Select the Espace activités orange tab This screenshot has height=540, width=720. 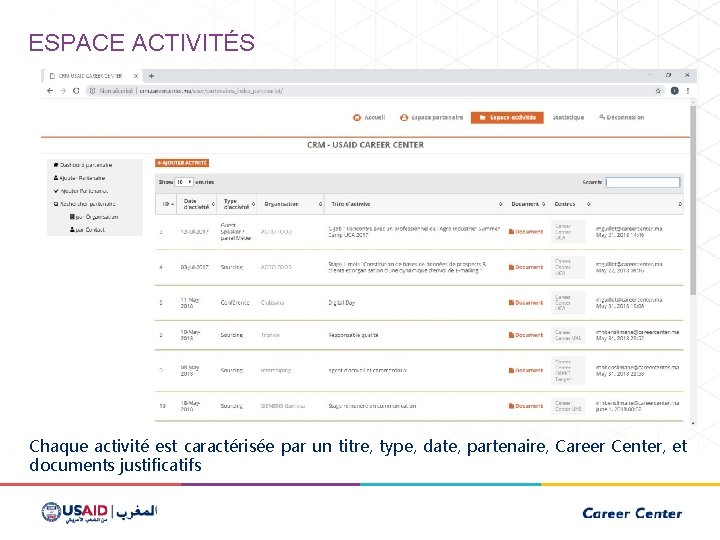tap(507, 118)
